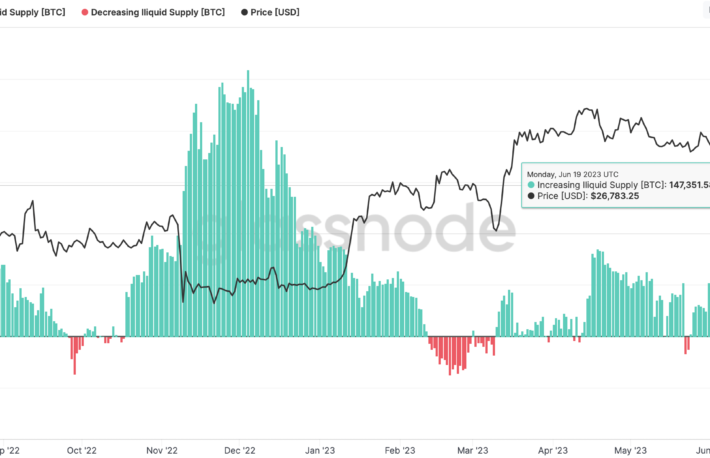Screen dimensions: 710x458
Task: Click the black dot beside Price [USD] legend
Action: point(245,12)
